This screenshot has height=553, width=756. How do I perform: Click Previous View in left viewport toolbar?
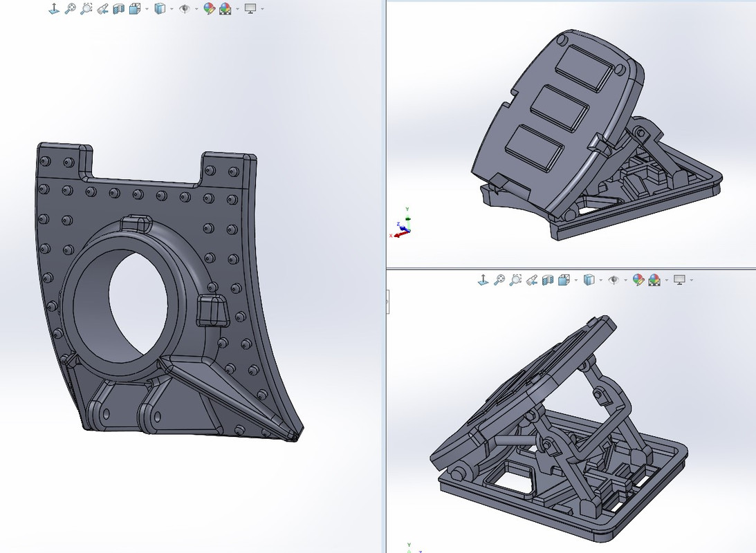coord(102,9)
